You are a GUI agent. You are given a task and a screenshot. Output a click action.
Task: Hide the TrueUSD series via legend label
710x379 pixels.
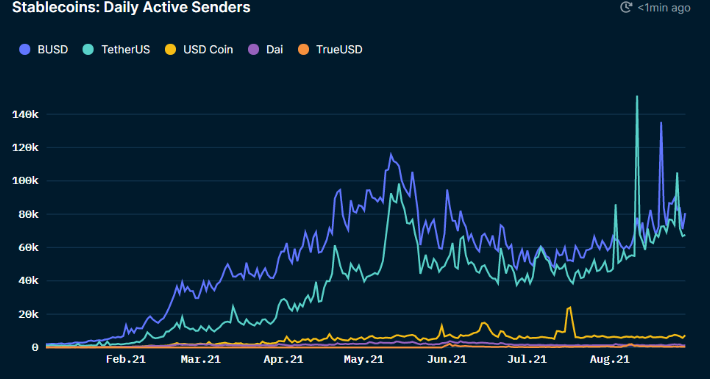pyautogui.click(x=339, y=49)
